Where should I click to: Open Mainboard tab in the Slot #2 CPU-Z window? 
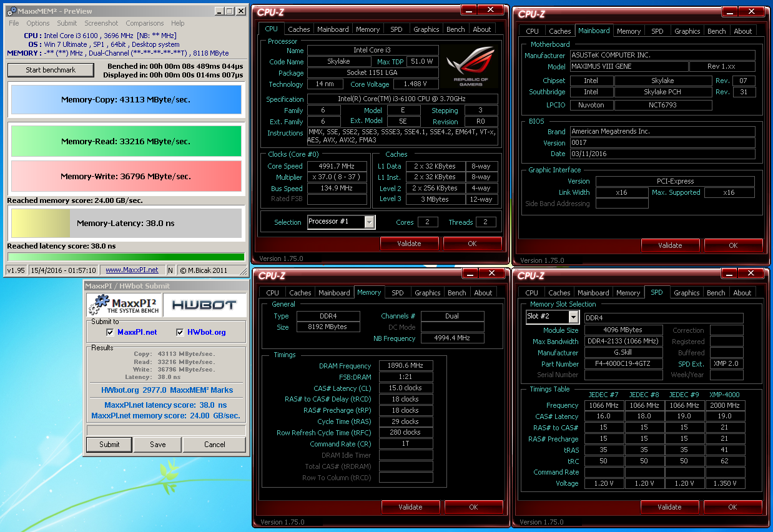pyautogui.click(x=593, y=293)
